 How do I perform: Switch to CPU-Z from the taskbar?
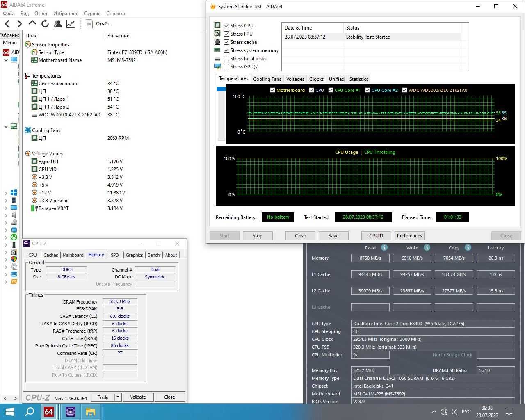71,411
